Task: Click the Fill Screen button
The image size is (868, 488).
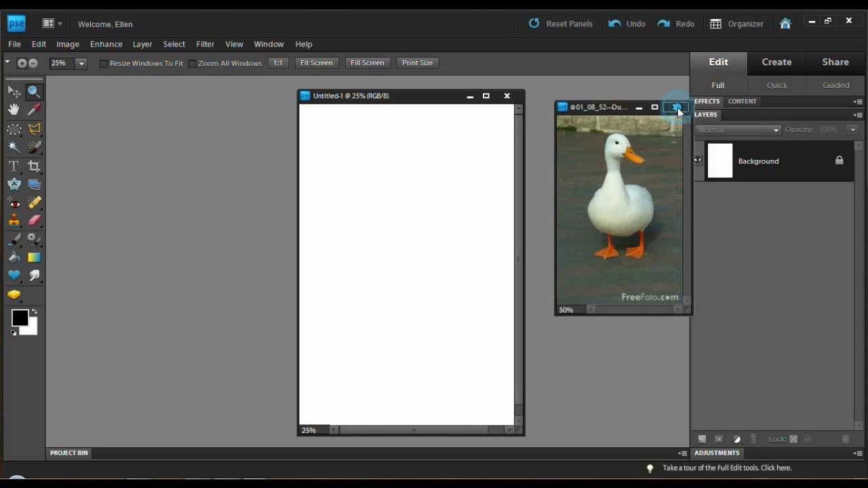Action: 367,62
